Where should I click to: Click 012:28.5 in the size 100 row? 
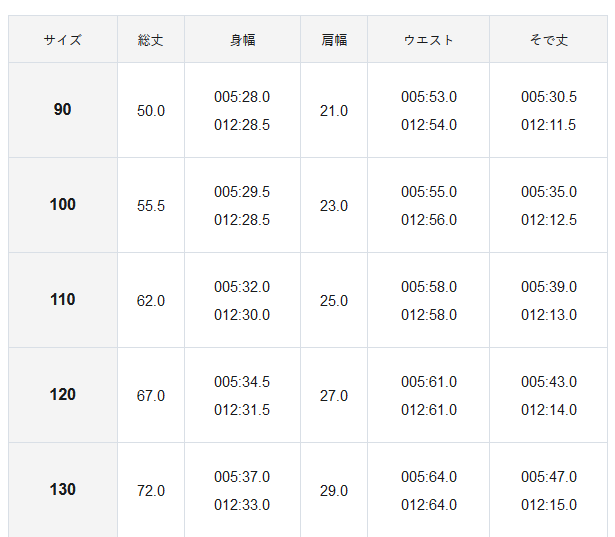[x=242, y=220]
